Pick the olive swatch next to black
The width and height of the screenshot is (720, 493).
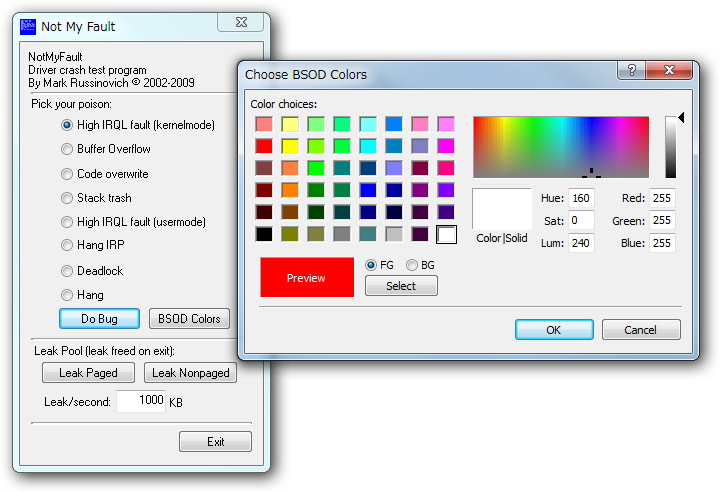tap(290, 234)
